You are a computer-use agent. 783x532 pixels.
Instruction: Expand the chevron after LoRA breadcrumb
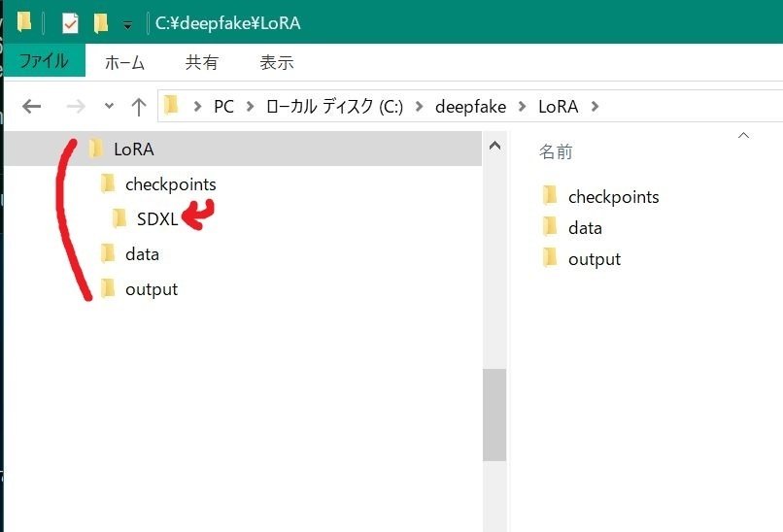(x=595, y=106)
